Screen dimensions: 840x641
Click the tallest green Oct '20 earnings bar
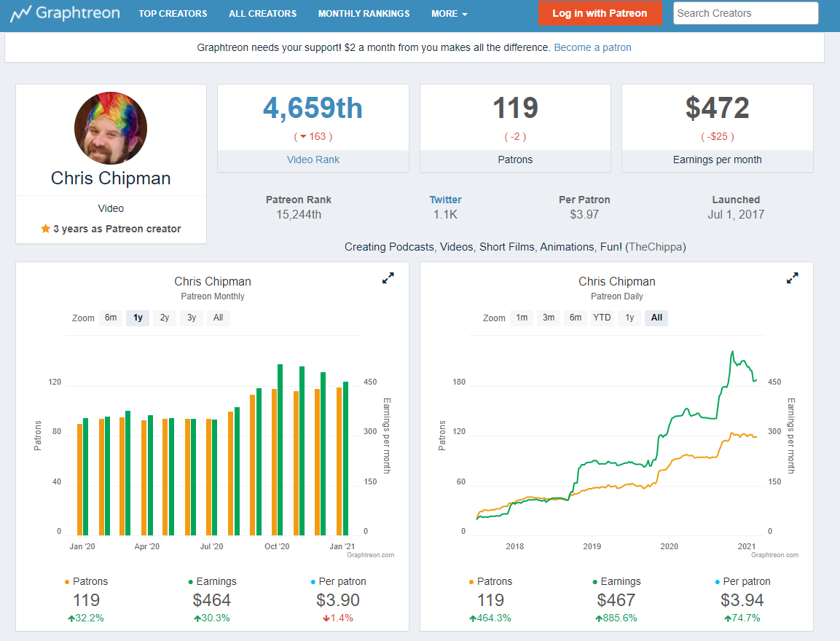[x=280, y=449]
